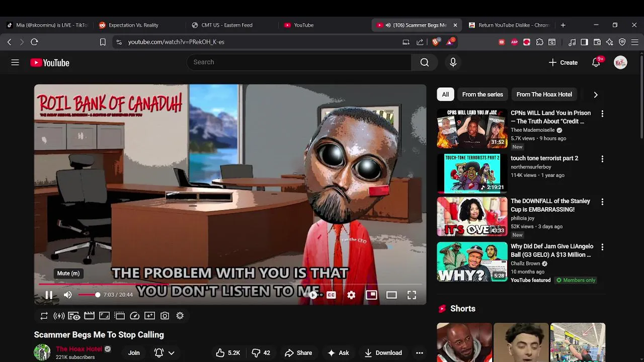Open YouTube notifications bell
Image resolution: width=644 pixels, height=362 pixels.
[x=596, y=62]
